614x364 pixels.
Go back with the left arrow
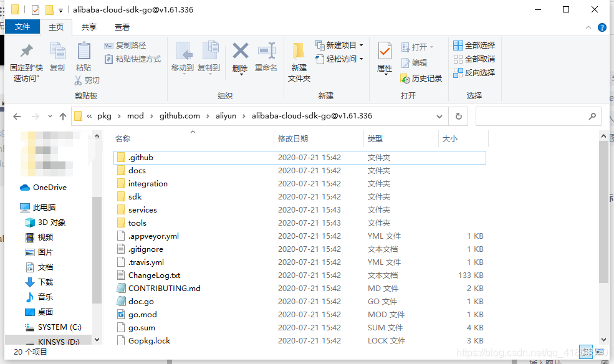17,117
